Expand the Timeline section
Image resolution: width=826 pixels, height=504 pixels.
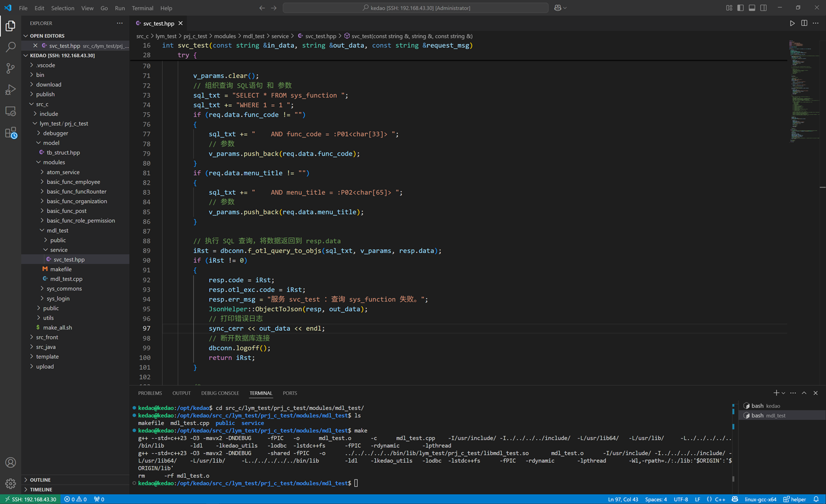tap(75, 490)
